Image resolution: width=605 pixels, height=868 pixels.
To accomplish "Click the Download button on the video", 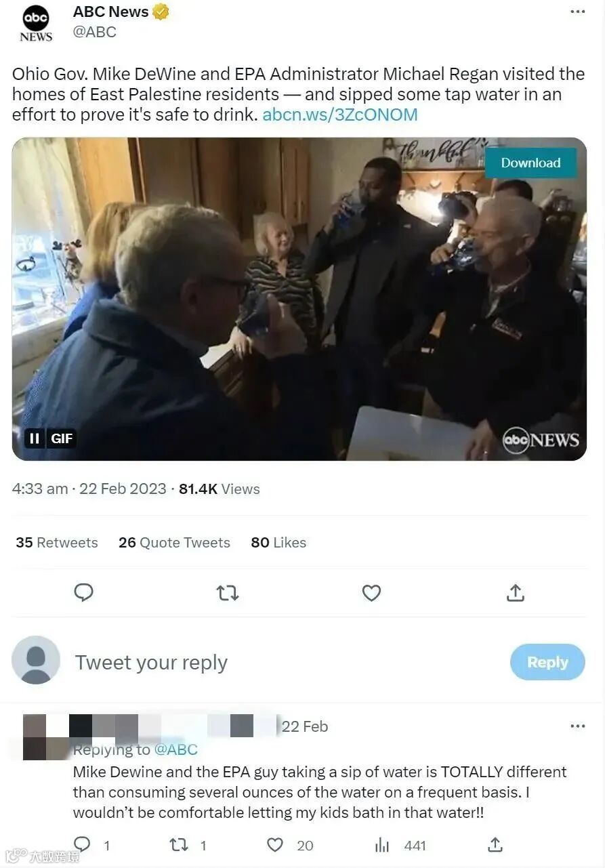I will (530, 163).
